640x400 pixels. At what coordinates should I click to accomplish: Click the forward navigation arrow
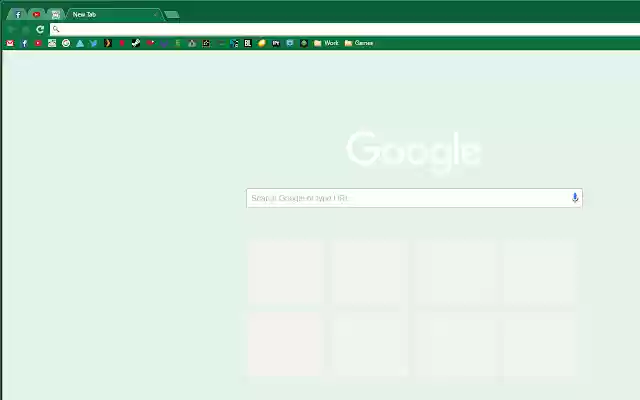click(25, 29)
